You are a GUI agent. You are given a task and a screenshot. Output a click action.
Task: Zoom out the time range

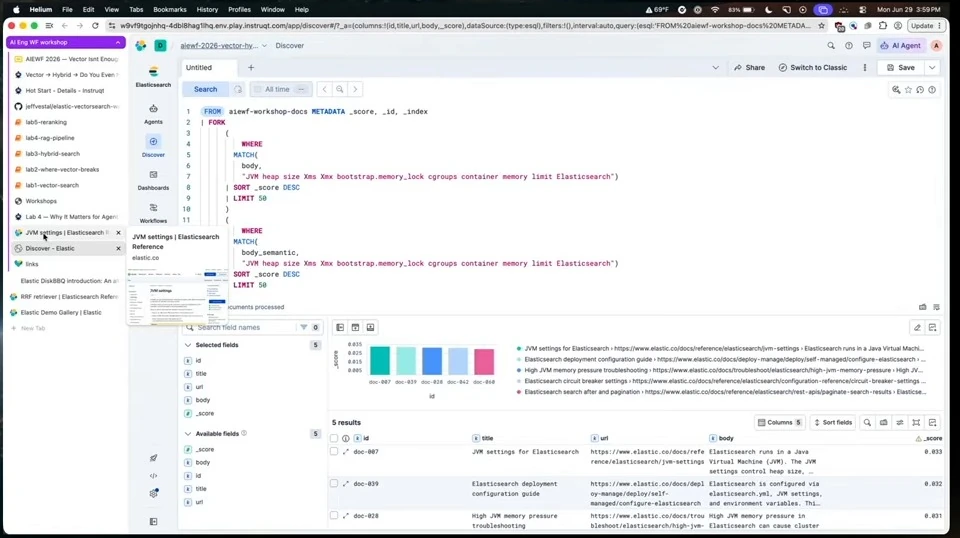click(340, 89)
